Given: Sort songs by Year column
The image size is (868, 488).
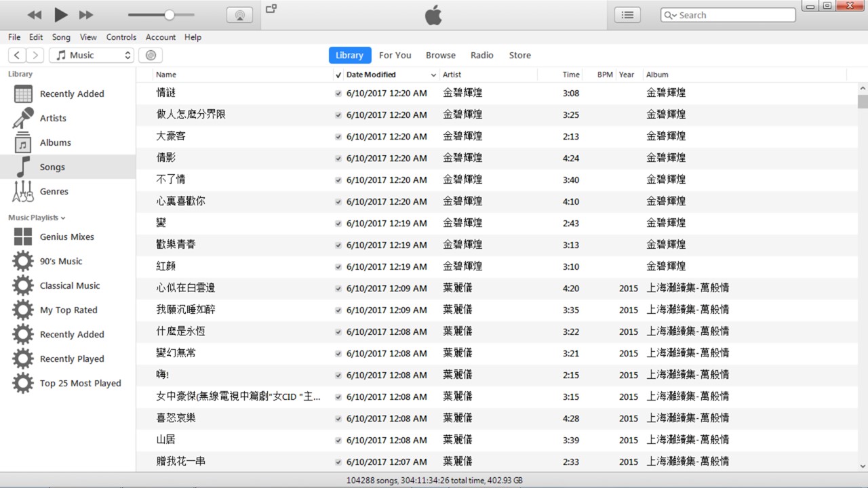Looking at the screenshot, I should (x=627, y=75).
